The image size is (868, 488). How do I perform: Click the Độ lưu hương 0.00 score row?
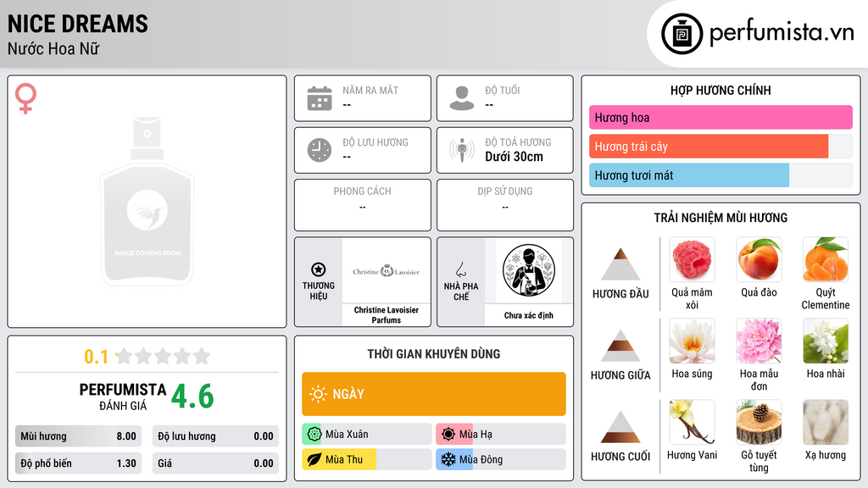point(215,436)
